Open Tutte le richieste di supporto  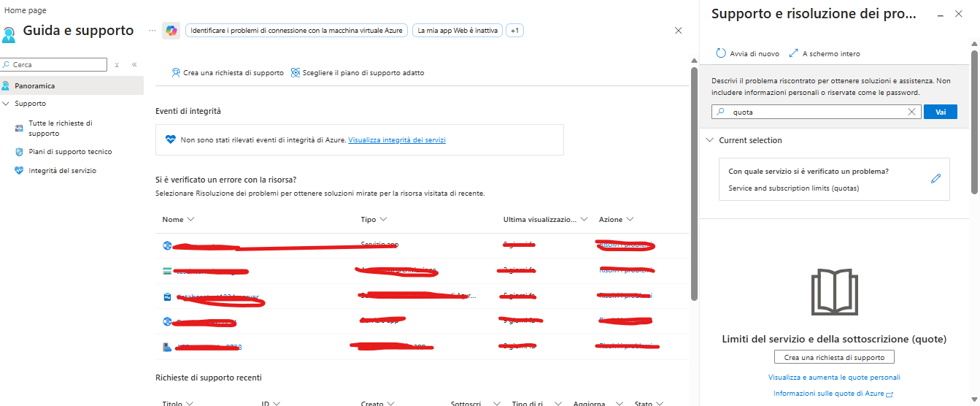coord(61,129)
